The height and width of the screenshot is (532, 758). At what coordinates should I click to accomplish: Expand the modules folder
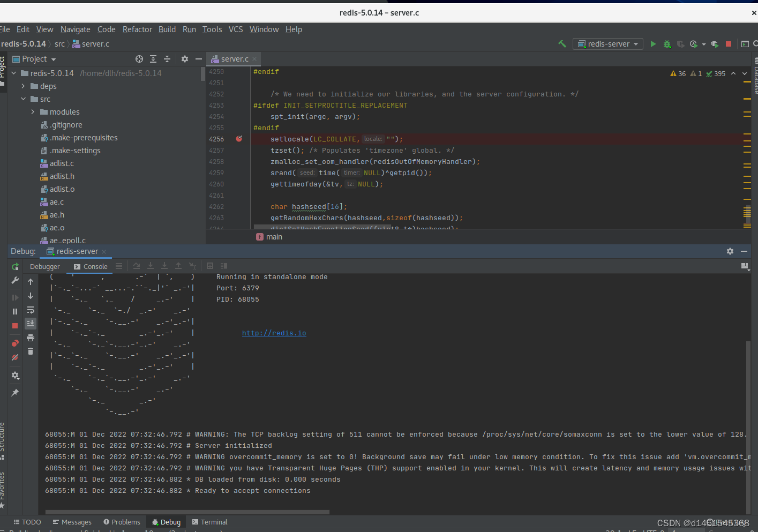click(33, 111)
